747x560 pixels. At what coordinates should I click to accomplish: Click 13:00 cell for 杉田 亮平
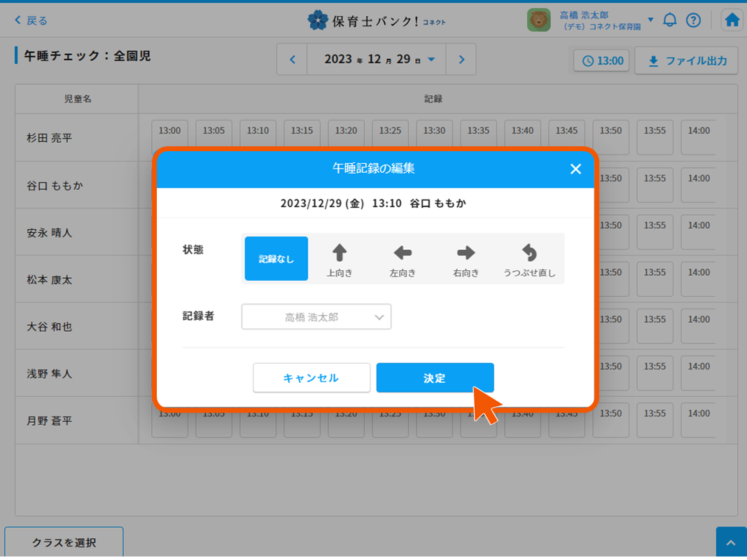pos(169,136)
